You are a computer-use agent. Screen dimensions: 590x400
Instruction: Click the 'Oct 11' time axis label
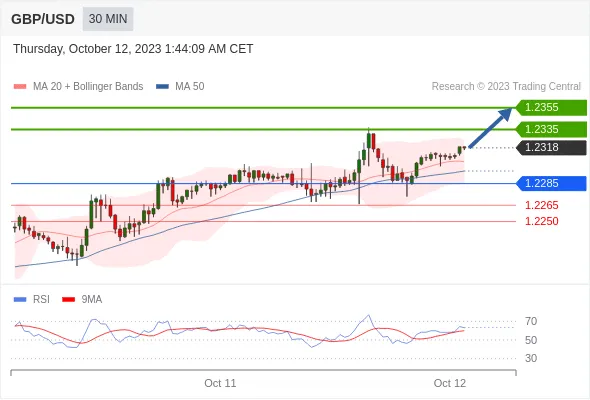(220, 383)
